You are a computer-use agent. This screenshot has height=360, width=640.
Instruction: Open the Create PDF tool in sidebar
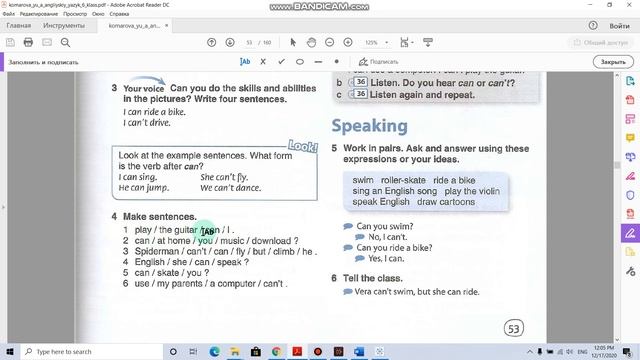[630, 100]
